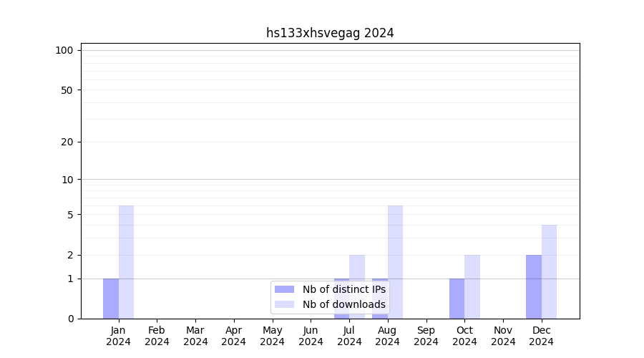Click the January distinct IPs bar
644x358 pixels.
111,299
